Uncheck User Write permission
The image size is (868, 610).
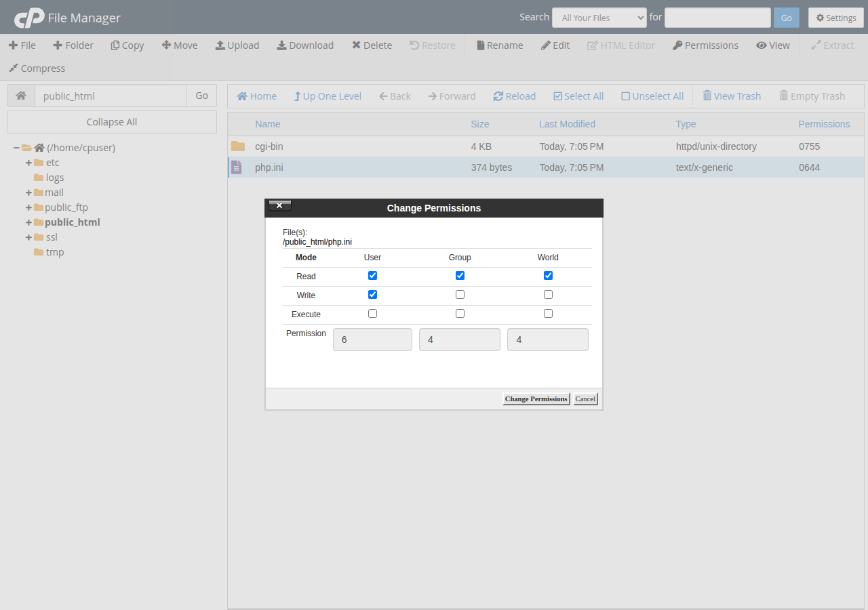(x=372, y=295)
